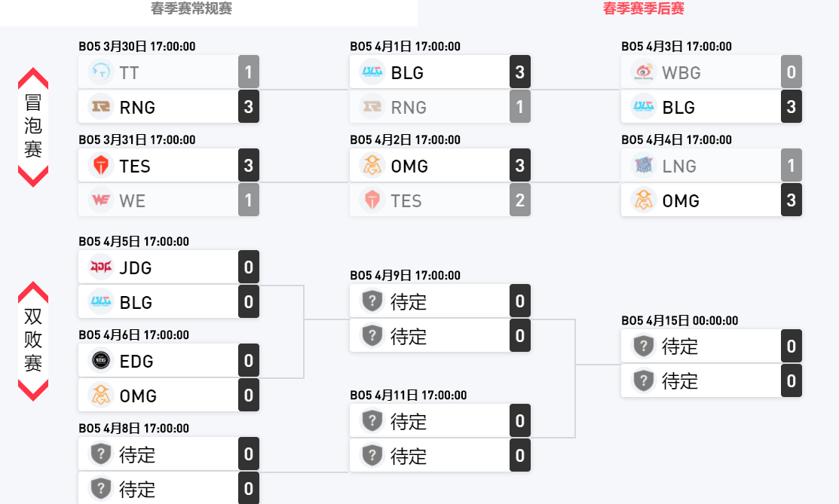Click the down chevron below 双败赛
Image resolution: width=839 pixels, height=504 pixels.
pos(33,389)
